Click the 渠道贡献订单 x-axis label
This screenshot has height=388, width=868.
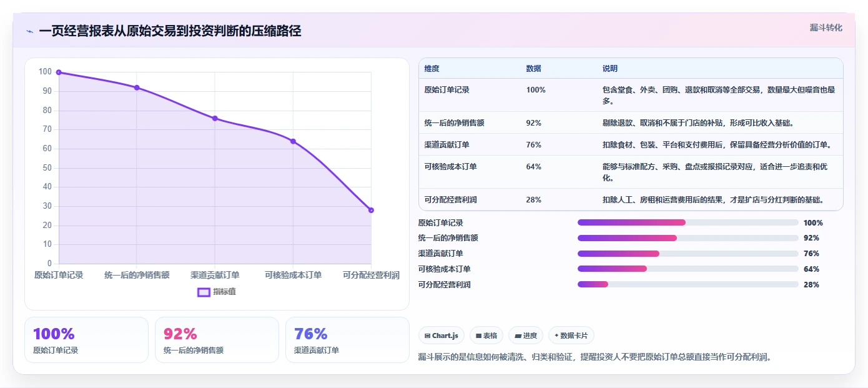215,275
